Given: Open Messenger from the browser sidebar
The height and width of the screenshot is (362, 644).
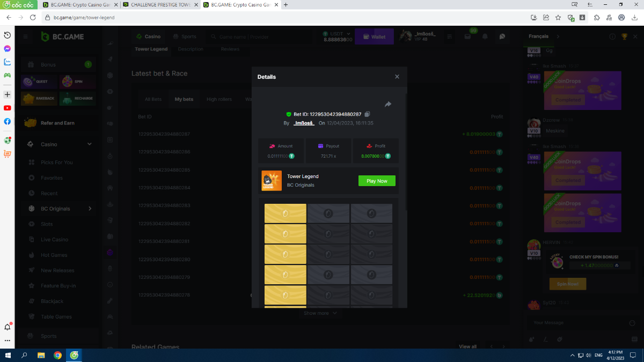Looking at the screenshot, I should tap(8, 48).
